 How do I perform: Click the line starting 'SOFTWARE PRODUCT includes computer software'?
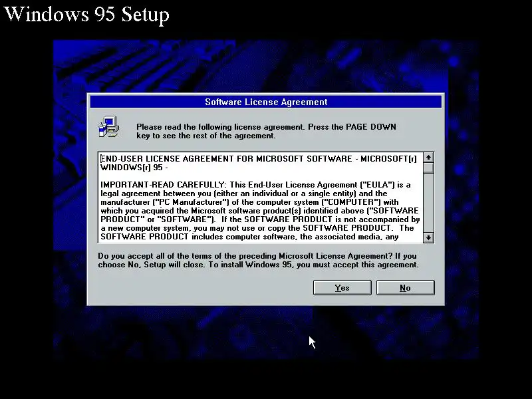pos(249,237)
